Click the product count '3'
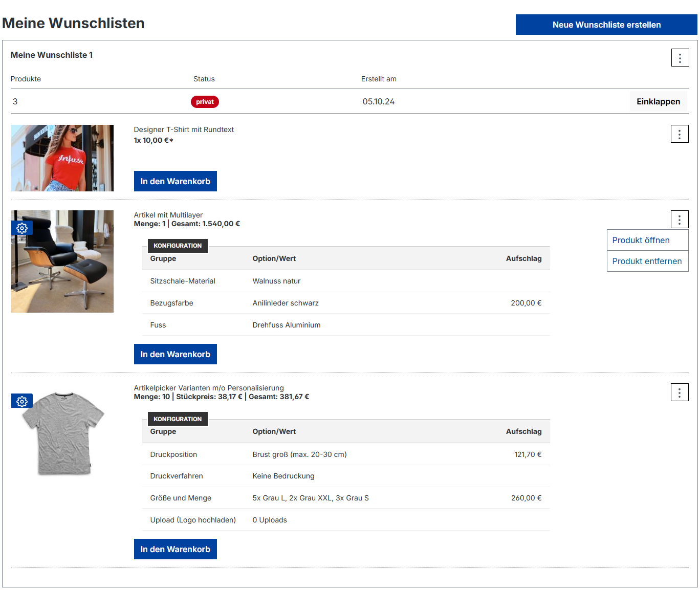700x590 pixels. (15, 101)
